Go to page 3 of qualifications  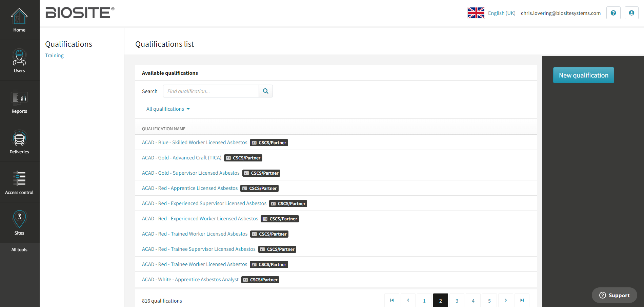click(x=457, y=300)
